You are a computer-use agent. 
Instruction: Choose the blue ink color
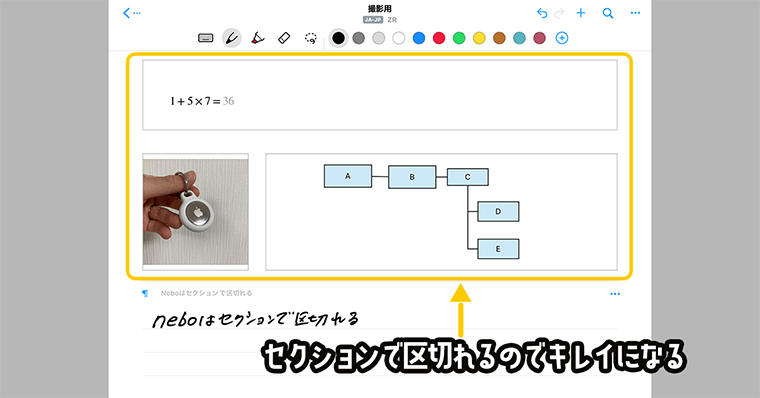419,38
